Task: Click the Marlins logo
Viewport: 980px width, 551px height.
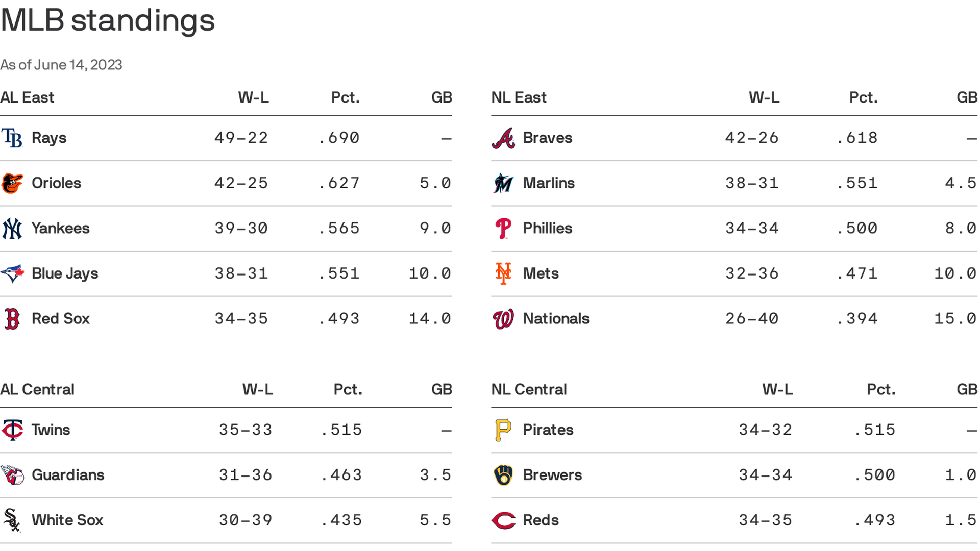Action: click(503, 183)
